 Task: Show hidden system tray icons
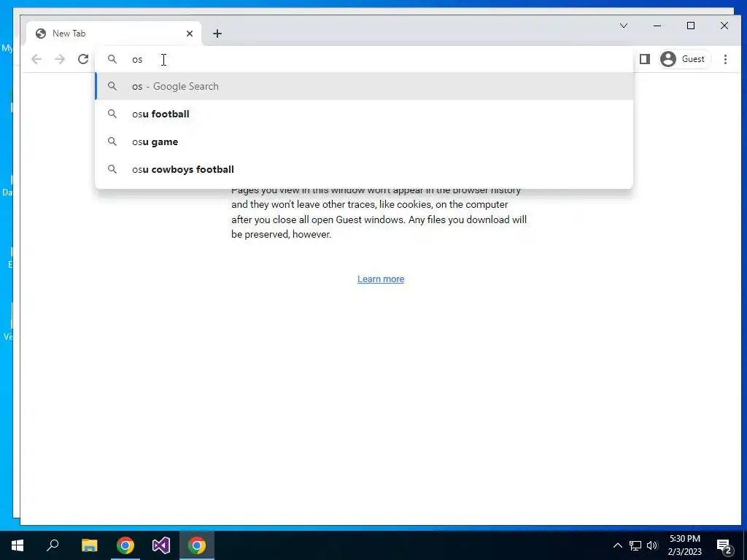(x=617, y=545)
